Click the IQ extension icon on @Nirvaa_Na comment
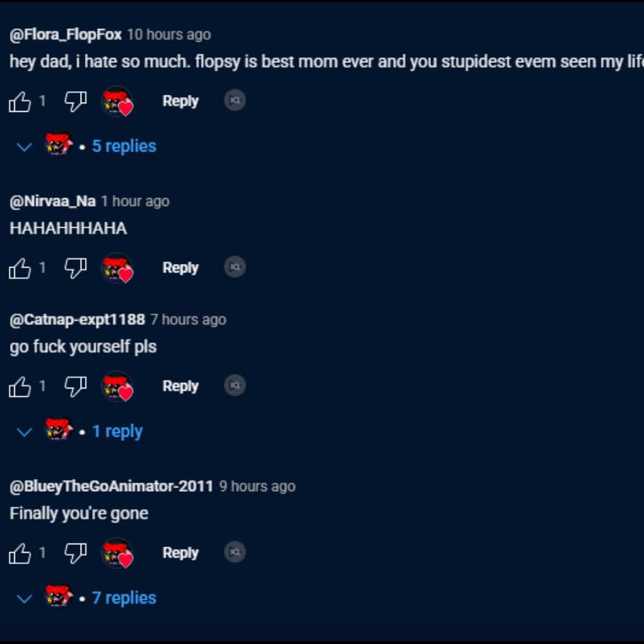 point(235,267)
